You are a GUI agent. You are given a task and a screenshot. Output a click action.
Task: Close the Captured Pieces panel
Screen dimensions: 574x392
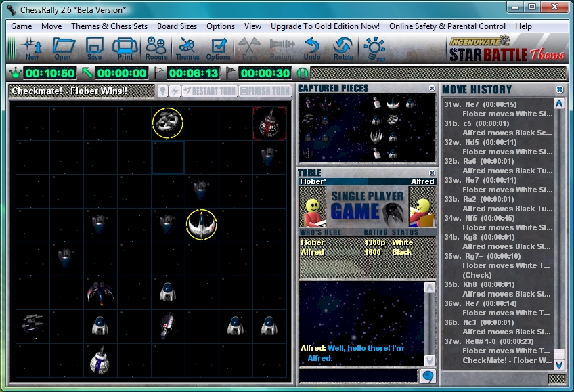[x=432, y=88]
